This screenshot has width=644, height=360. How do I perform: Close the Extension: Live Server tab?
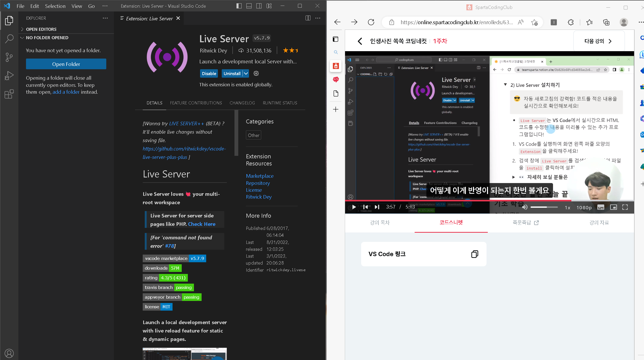click(x=178, y=18)
